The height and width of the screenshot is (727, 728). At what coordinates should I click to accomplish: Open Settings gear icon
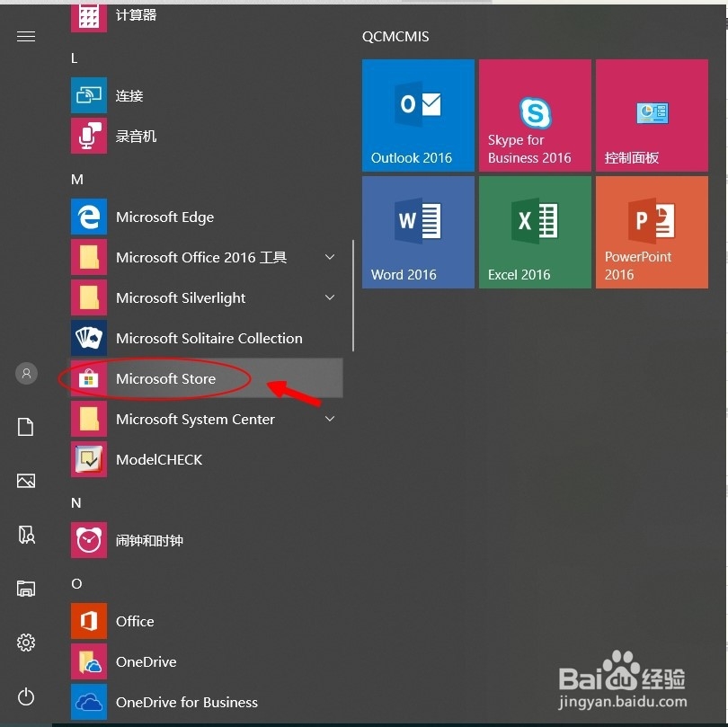click(26, 642)
